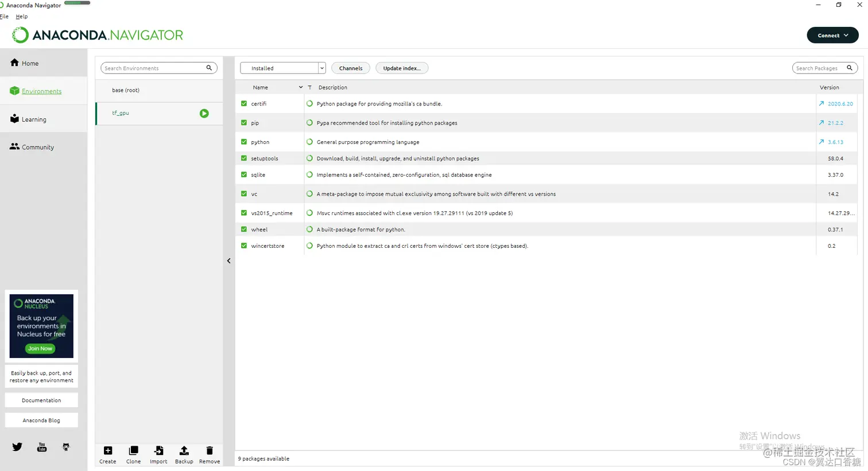Click the T column header
Image resolution: width=868 pixels, height=471 pixels.
click(x=309, y=87)
